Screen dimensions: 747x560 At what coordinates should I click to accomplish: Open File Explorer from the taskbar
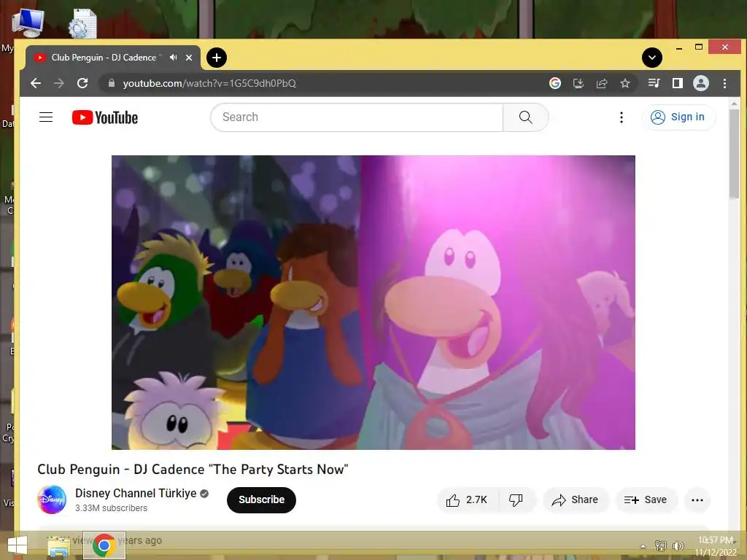pos(58,545)
